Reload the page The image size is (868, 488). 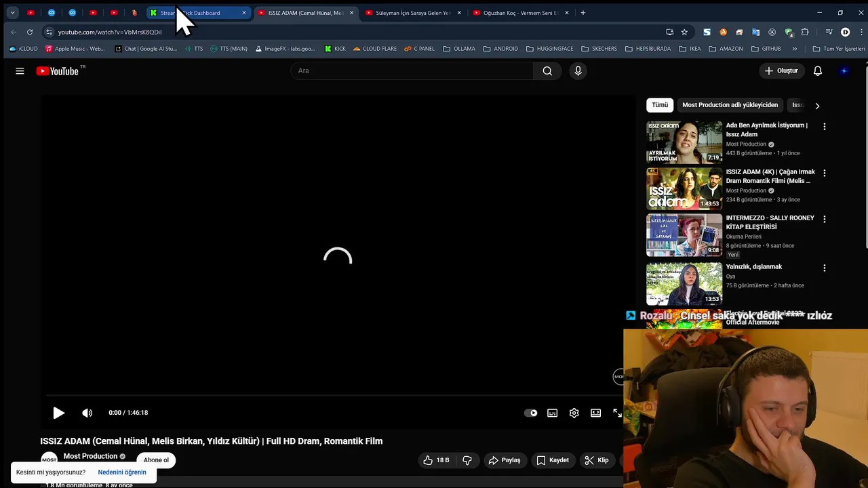[30, 32]
